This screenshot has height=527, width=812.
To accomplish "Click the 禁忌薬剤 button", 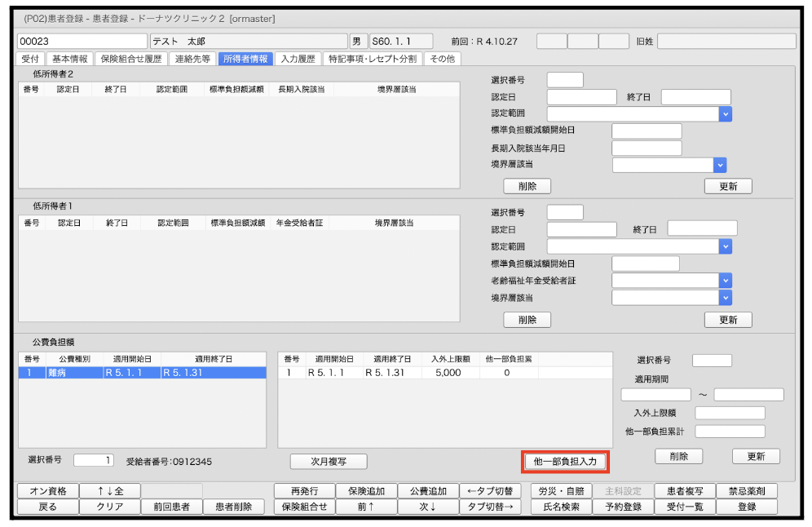I will [x=747, y=491].
